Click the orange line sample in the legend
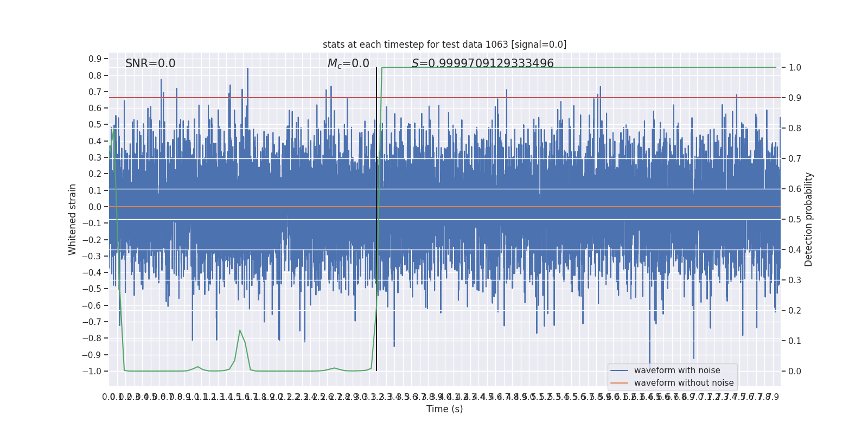 (x=619, y=383)
